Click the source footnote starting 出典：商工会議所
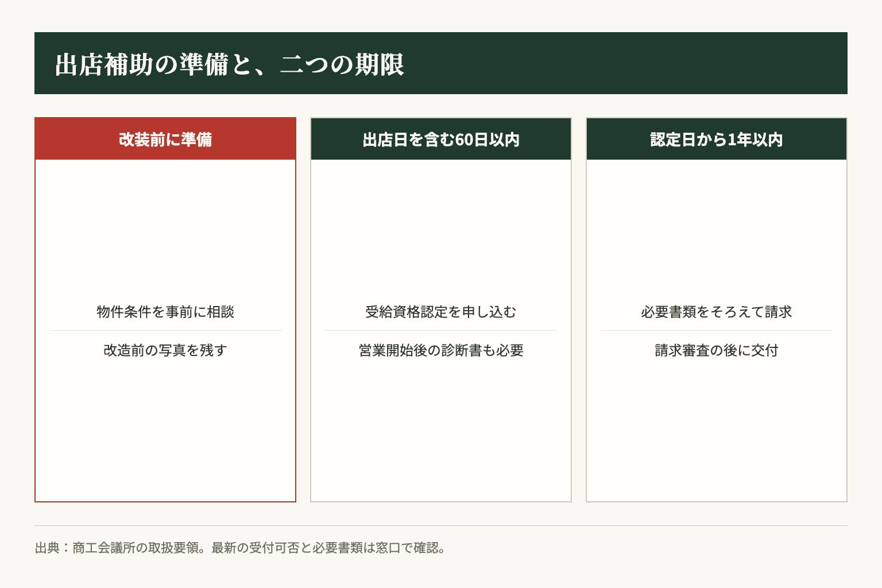Screen dimensions: 882x588 click(241, 548)
